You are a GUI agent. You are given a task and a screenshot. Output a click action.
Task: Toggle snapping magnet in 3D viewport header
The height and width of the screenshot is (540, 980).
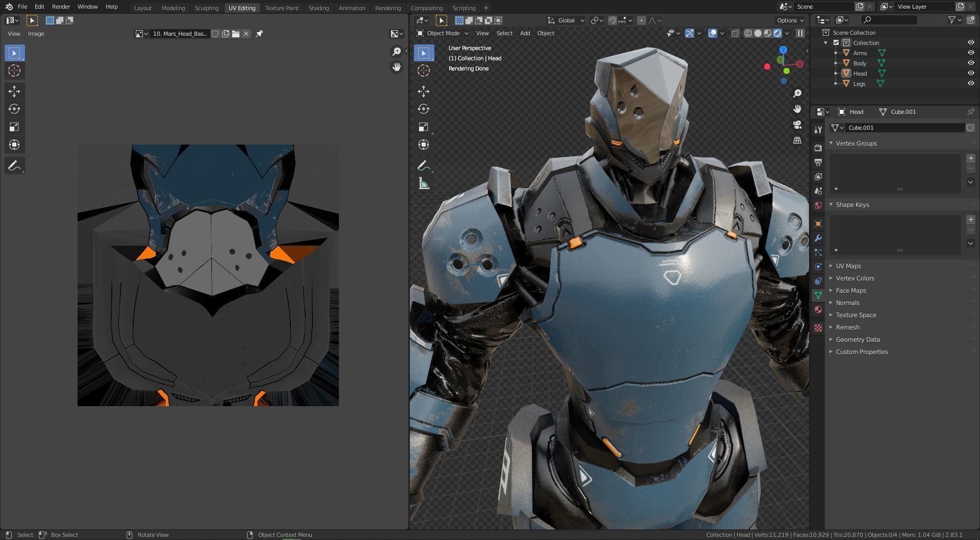pos(612,20)
